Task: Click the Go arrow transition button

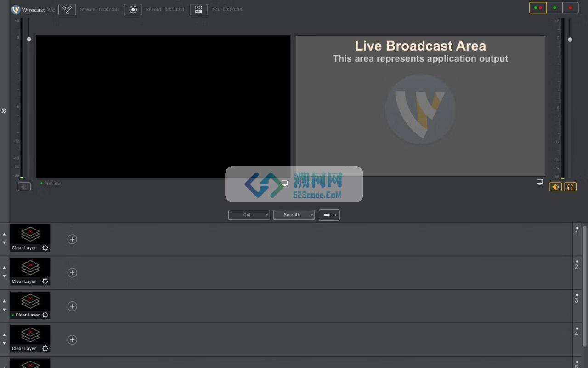Action: 329,215
